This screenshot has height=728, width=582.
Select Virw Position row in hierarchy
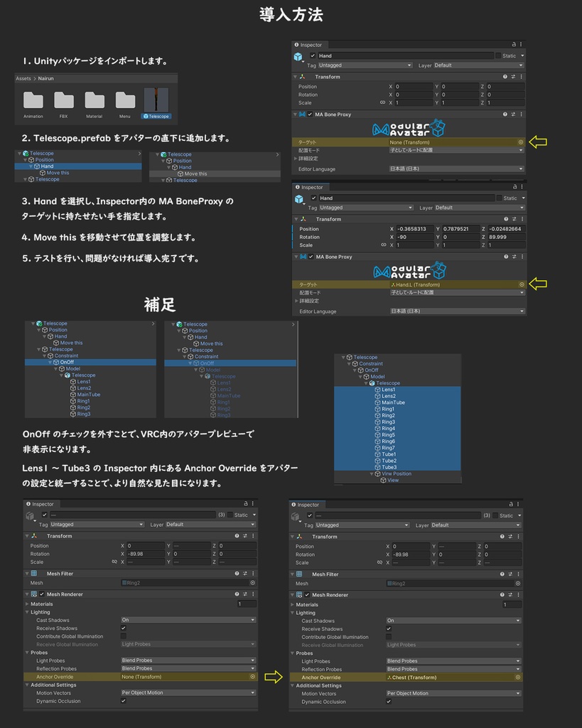click(397, 473)
